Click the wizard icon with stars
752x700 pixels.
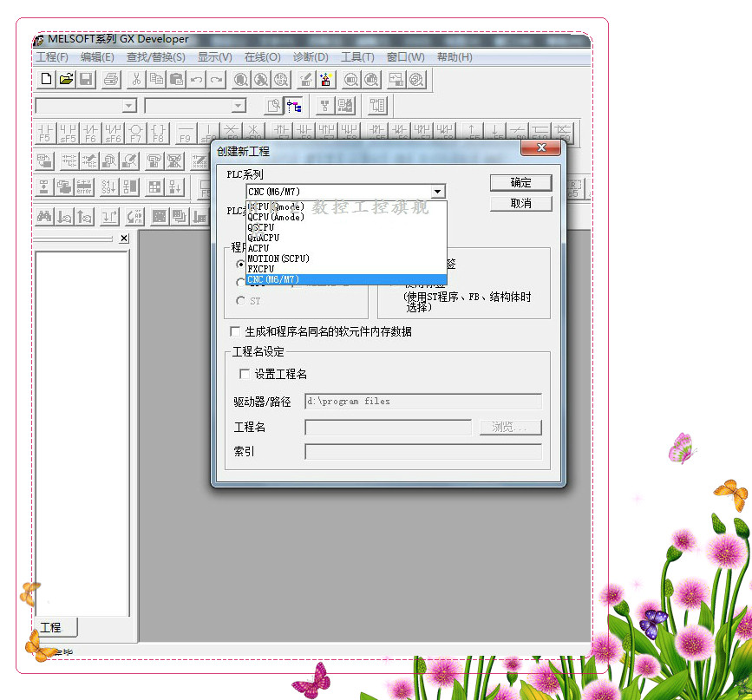(x=326, y=79)
